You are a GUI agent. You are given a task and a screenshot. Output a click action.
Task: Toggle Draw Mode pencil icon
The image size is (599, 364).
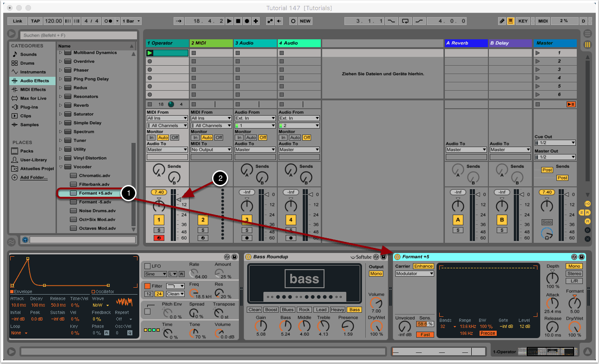pyautogui.click(x=502, y=21)
